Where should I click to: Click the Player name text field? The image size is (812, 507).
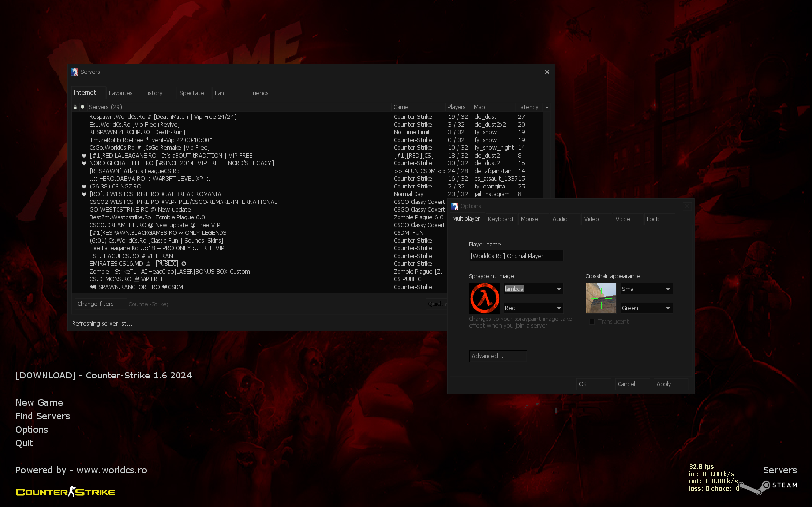[x=516, y=256]
